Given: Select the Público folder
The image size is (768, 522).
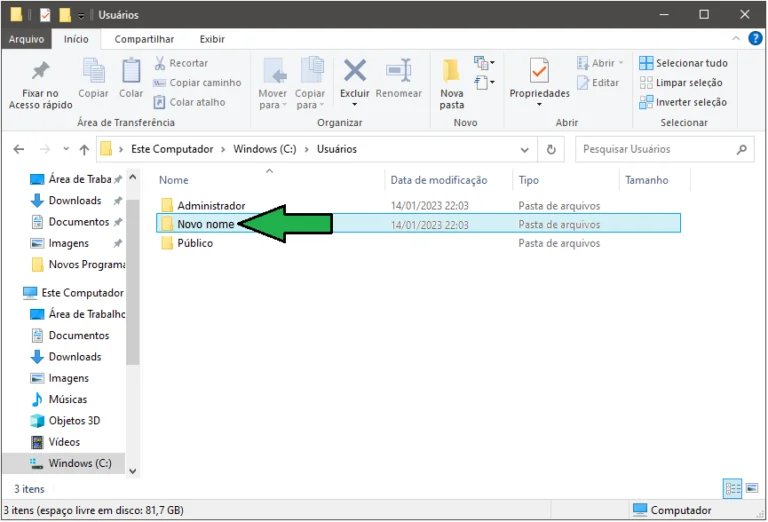Looking at the screenshot, I should [x=418, y=243].
